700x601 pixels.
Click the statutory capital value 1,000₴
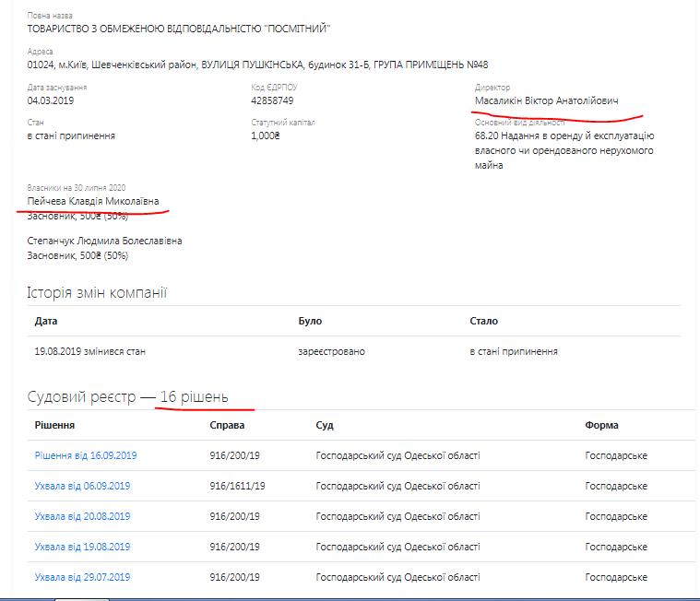[265, 136]
